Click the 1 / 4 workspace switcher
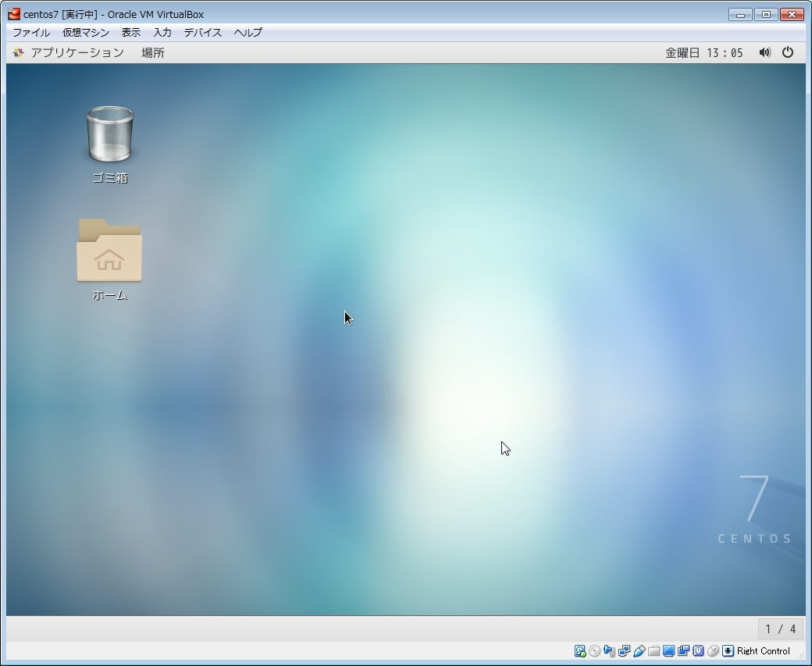 click(780, 629)
